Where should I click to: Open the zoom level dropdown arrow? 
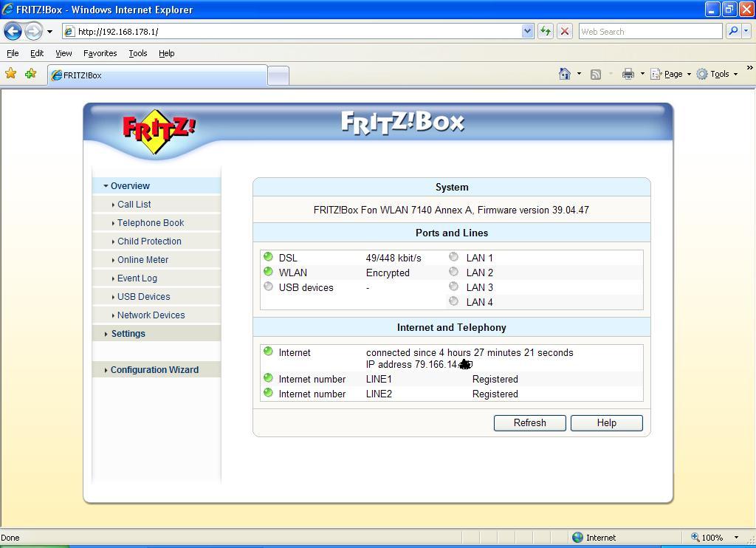736,538
